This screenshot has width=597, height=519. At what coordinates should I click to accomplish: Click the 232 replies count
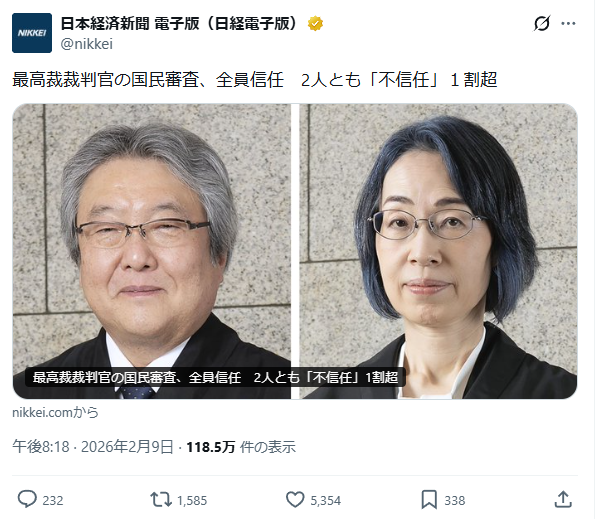coord(53,500)
